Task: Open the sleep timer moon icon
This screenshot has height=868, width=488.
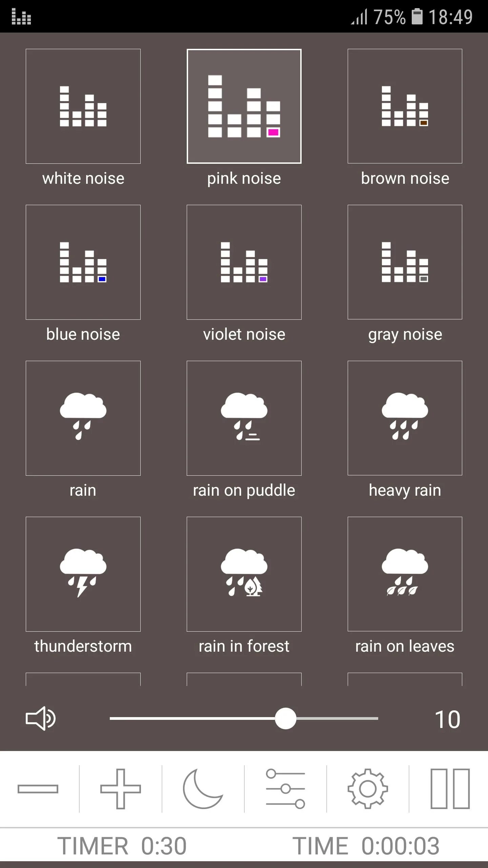Action: click(x=203, y=789)
